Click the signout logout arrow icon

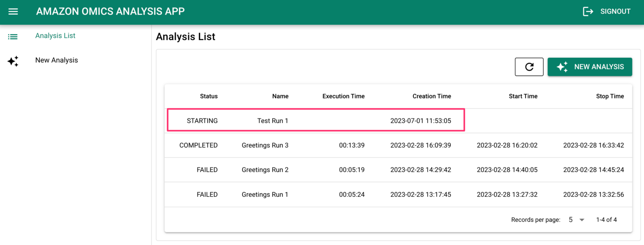(x=588, y=11)
